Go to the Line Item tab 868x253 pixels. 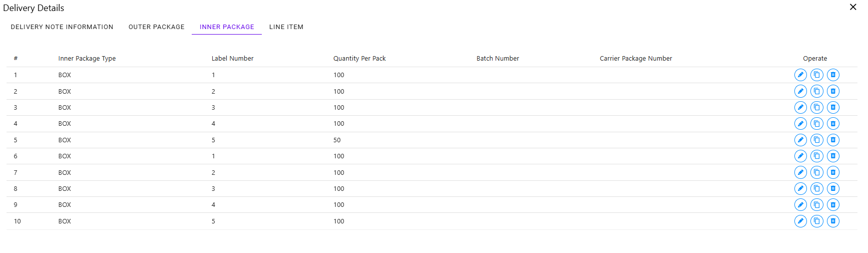click(286, 27)
